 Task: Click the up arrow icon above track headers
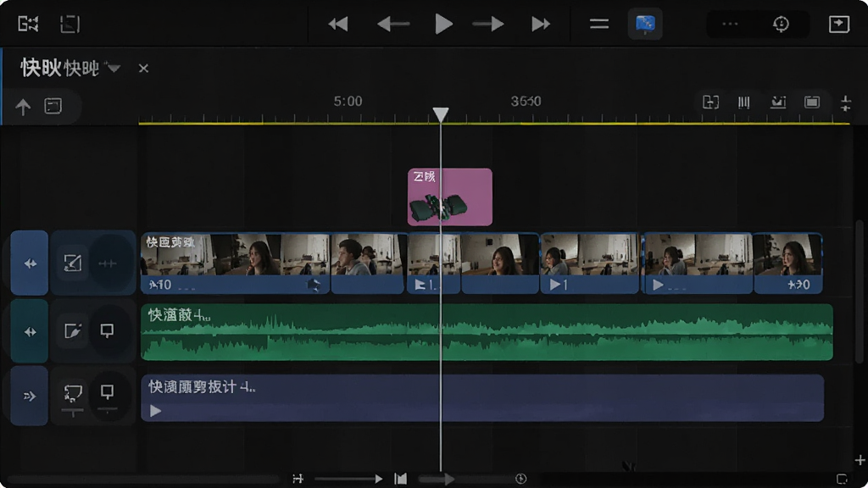23,106
